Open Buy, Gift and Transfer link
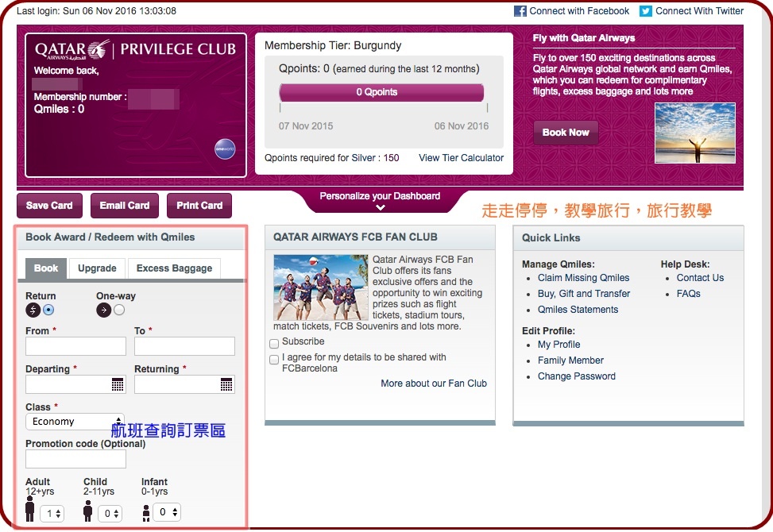Screen dimensions: 773x532 coord(584,294)
